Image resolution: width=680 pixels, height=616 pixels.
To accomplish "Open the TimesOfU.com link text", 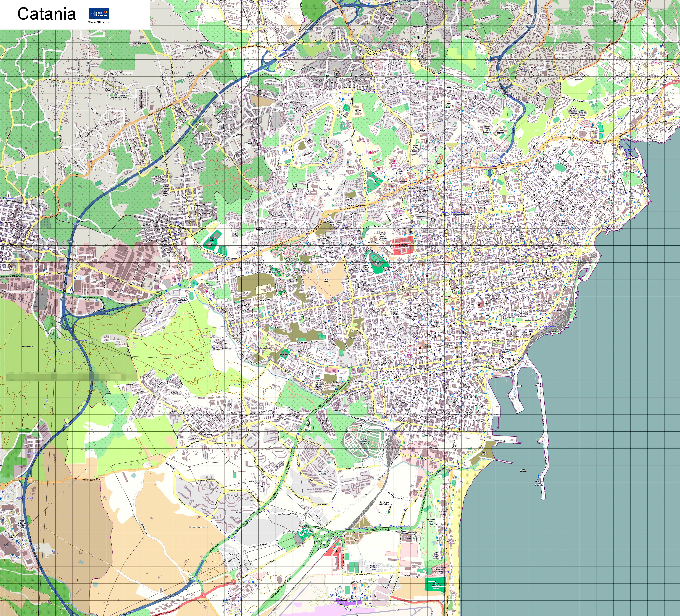I will 99,23.
